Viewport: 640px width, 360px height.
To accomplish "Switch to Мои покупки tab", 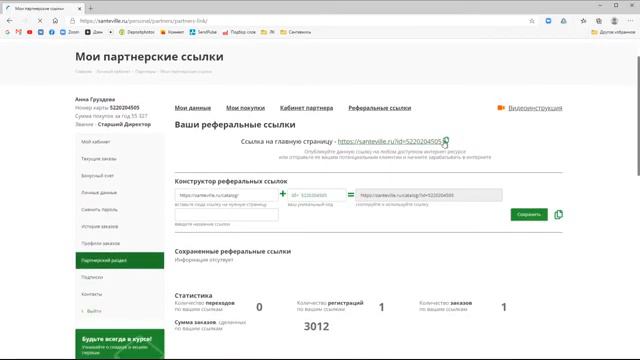I will pyautogui.click(x=245, y=108).
